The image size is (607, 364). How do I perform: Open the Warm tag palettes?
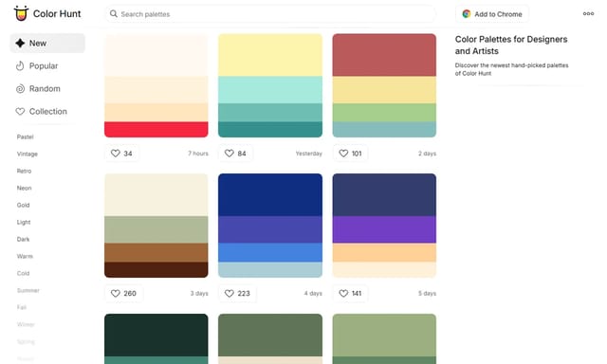click(x=25, y=256)
